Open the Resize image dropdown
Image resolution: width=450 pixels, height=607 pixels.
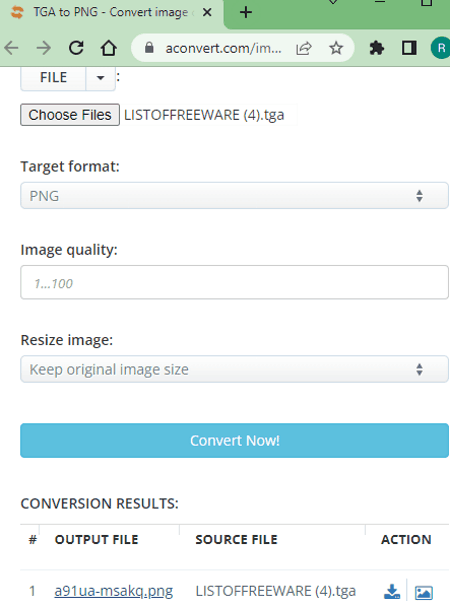pyautogui.click(x=234, y=369)
